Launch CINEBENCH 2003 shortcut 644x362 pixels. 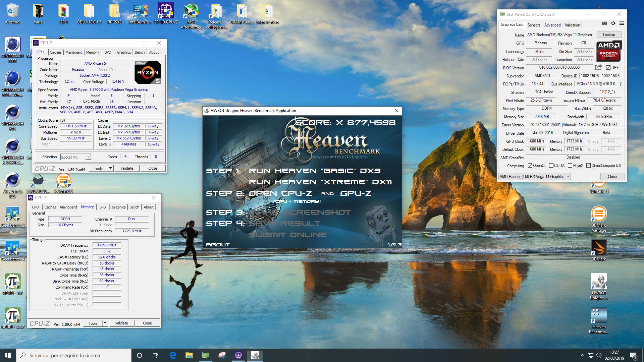(x=13, y=50)
